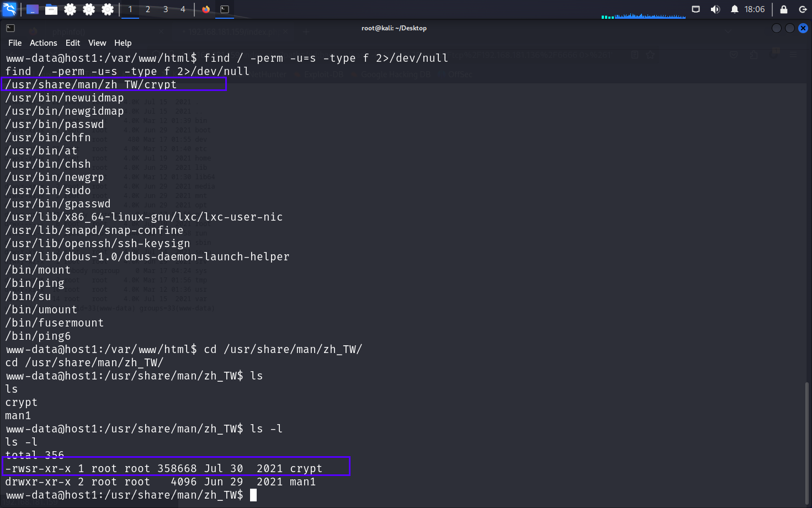This screenshot has height=508, width=812.
Task: Switch to workspace 4
Action: point(183,9)
